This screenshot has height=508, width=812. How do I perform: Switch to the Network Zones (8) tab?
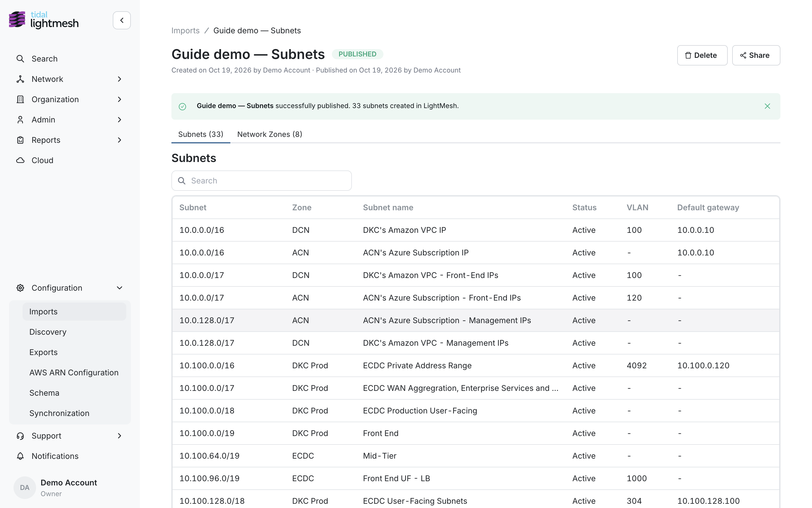[270, 134]
